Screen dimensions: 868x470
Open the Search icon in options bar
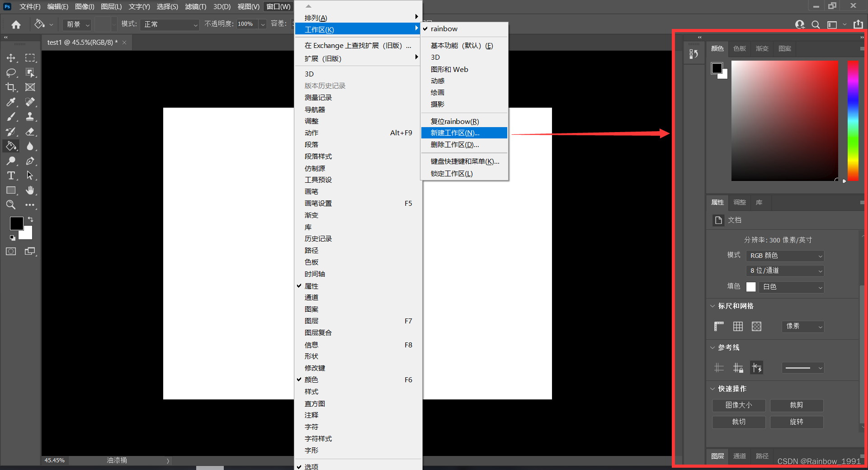tap(816, 24)
